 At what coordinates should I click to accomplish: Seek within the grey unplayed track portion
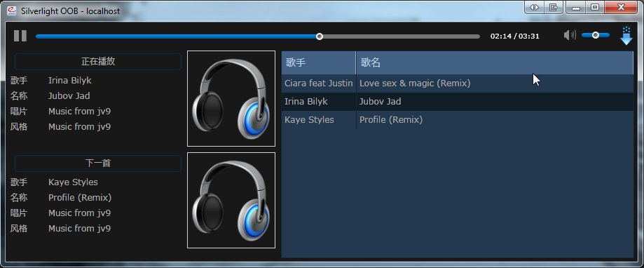(x=402, y=36)
